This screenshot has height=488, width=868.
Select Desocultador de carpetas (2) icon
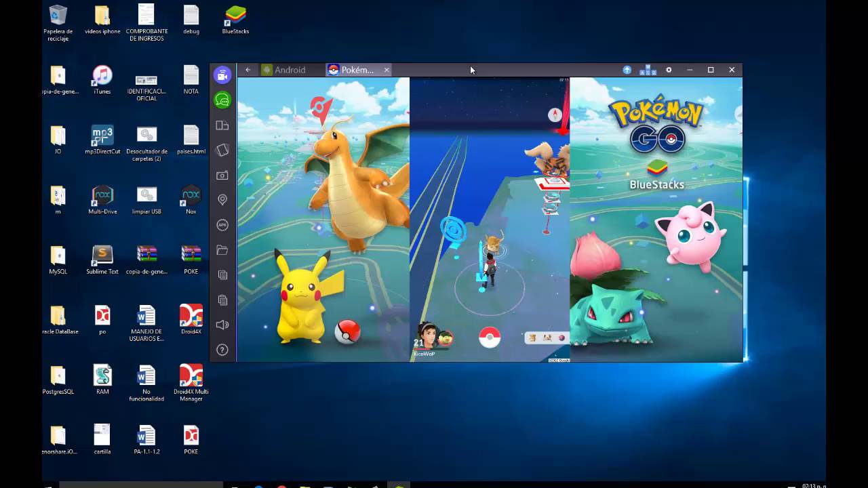(146, 143)
